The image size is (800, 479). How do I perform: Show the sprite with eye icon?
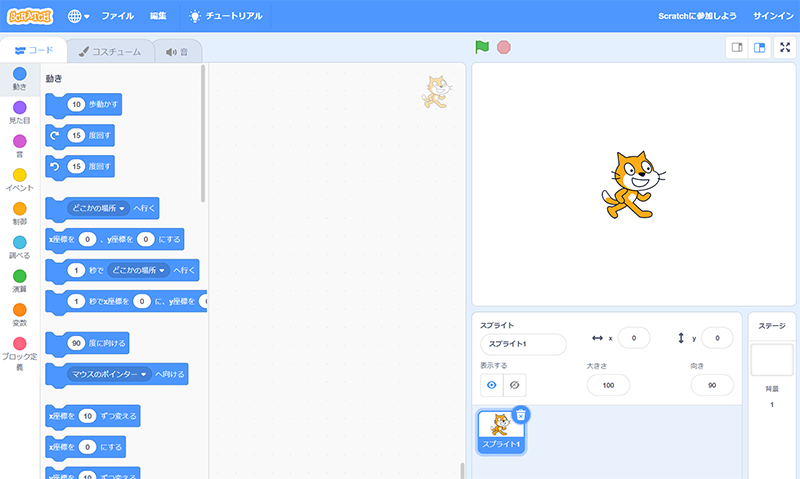coord(491,385)
